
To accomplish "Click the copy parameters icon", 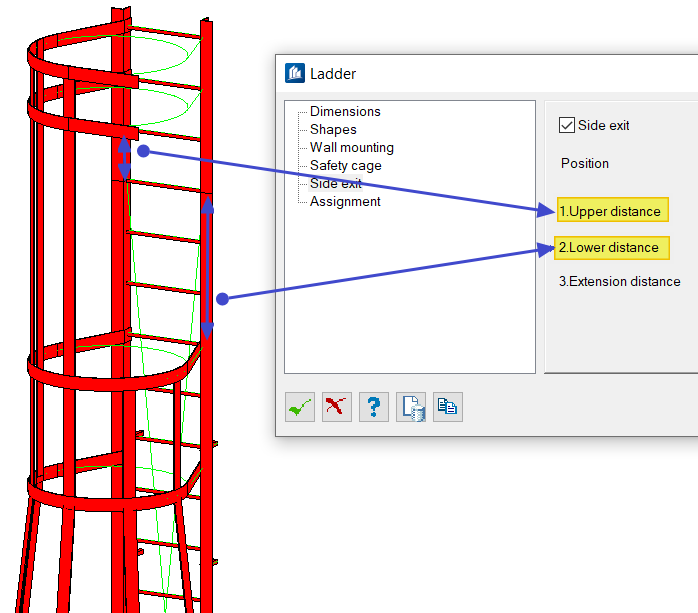I will coord(448,407).
